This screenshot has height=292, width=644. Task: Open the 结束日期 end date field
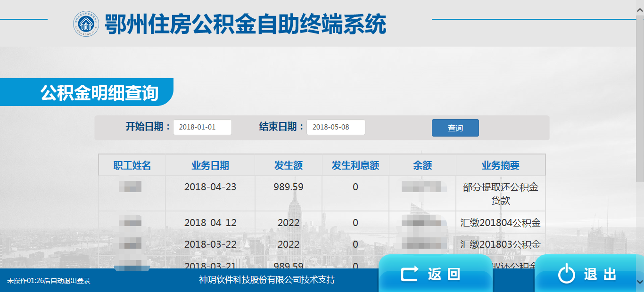pos(336,127)
